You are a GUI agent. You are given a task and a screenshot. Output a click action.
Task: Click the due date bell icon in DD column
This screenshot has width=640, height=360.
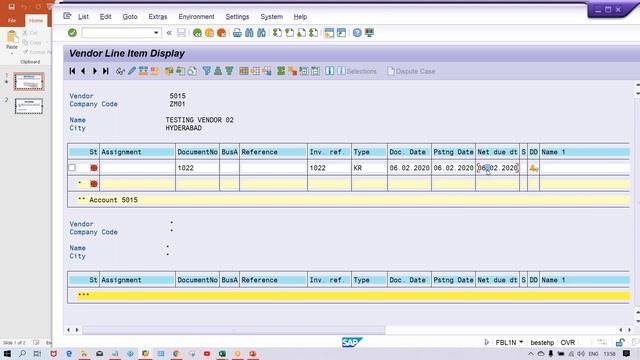(x=533, y=168)
